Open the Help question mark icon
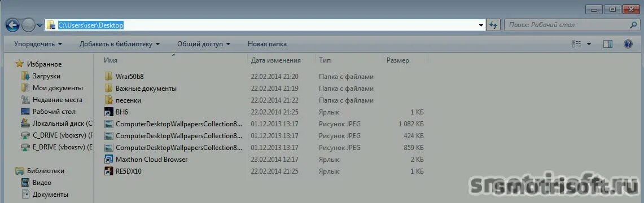This screenshot has width=644, height=203. 628,44
